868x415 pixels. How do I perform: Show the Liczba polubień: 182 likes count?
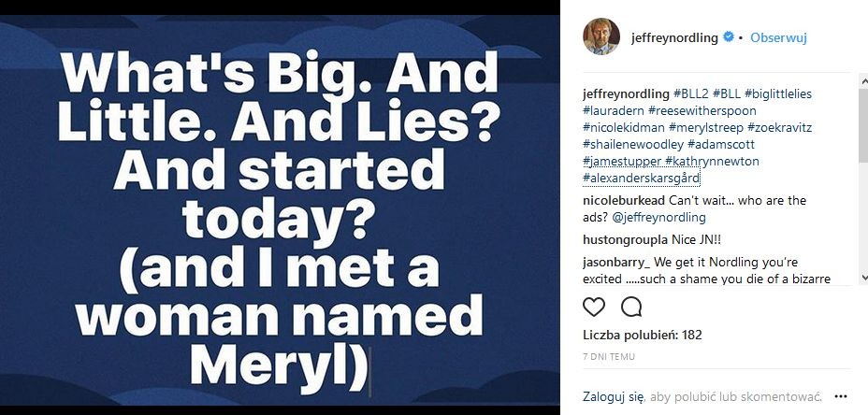pyautogui.click(x=642, y=335)
